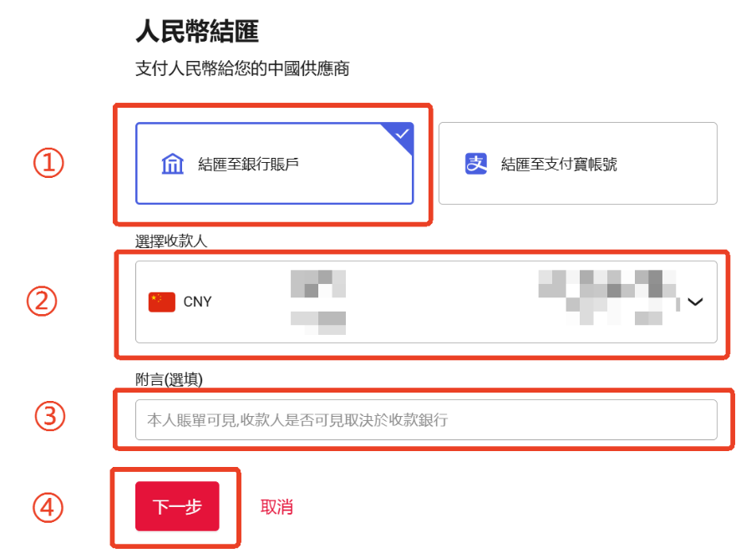756x553 pixels.
Task: Open the CNY currency selector text
Action: click(x=197, y=302)
